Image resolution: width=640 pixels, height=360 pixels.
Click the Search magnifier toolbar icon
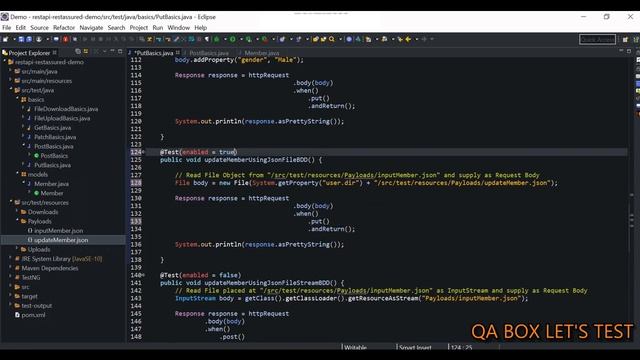click(x=332, y=39)
